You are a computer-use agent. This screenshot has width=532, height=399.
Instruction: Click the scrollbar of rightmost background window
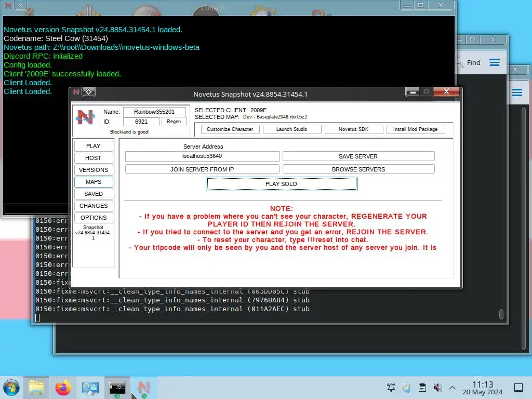point(524,228)
